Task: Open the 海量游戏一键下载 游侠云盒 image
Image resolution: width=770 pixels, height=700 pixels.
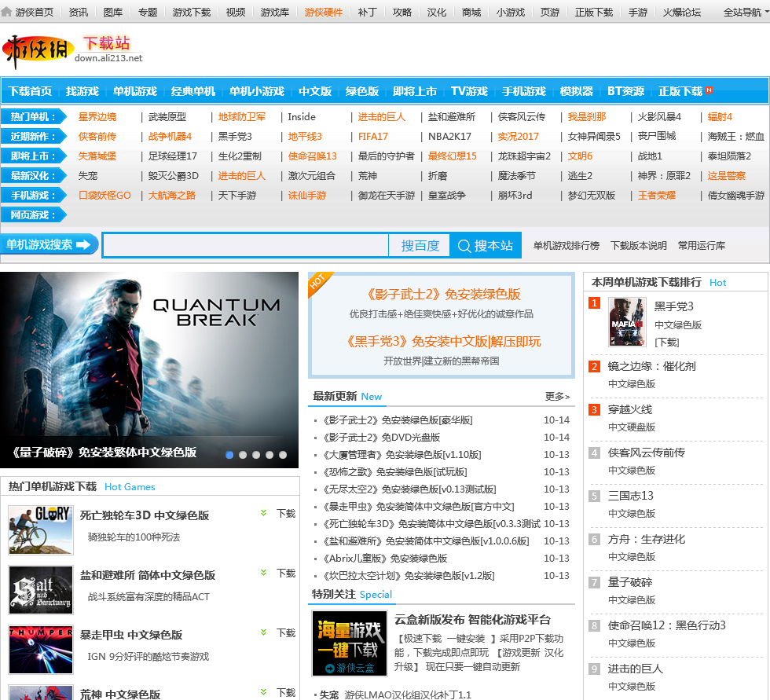Action: coord(350,643)
